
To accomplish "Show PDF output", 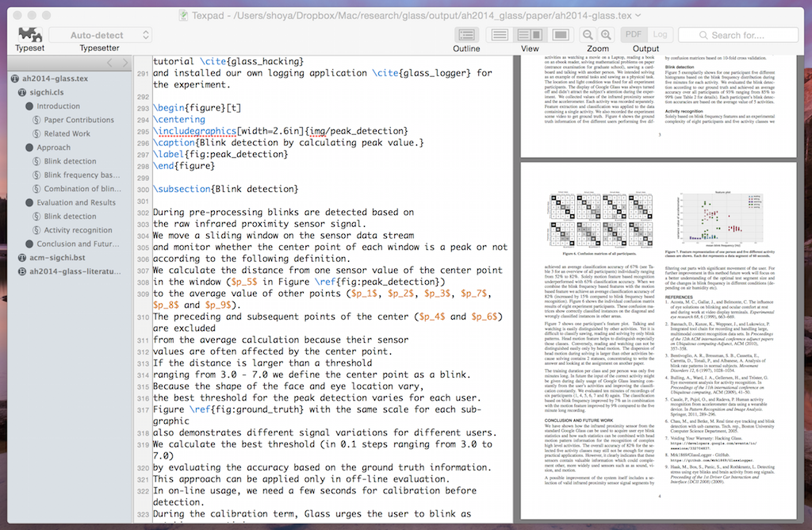I will pyautogui.click(x=634, y=34).
